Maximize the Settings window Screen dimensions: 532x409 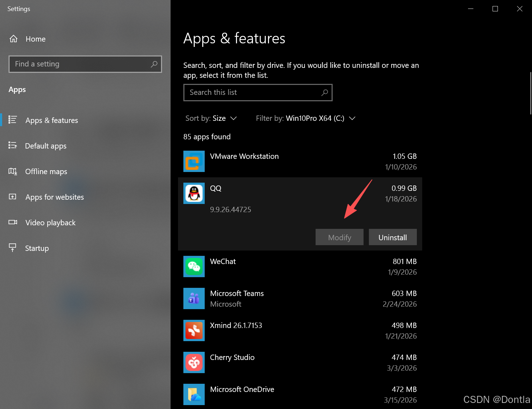click(x=495, y=9)
